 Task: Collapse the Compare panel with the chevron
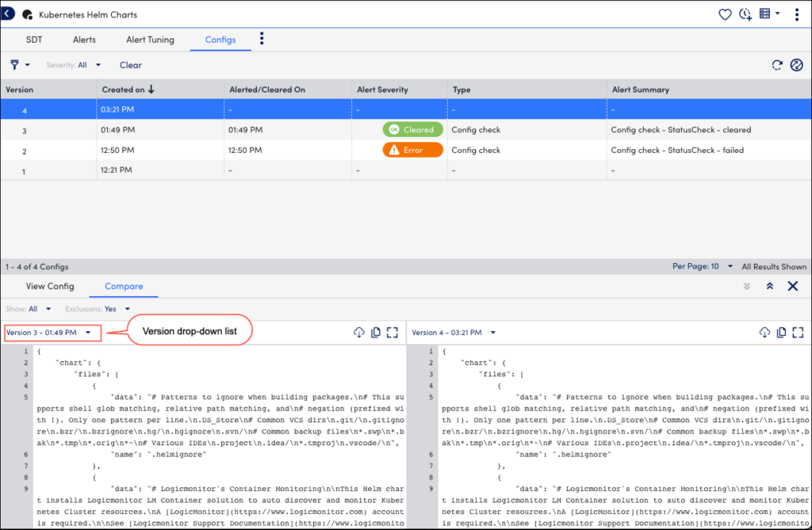[x=748, y=286]
